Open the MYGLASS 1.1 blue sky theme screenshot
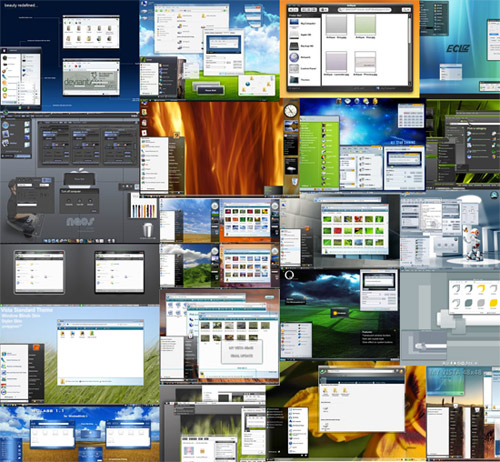The width and height of the screenshot is (500, 462). (80, 434)
